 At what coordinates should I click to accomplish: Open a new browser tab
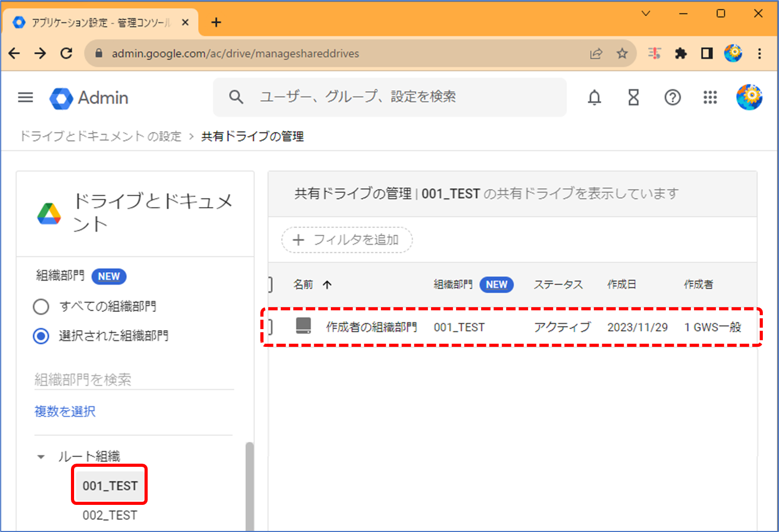216,22
